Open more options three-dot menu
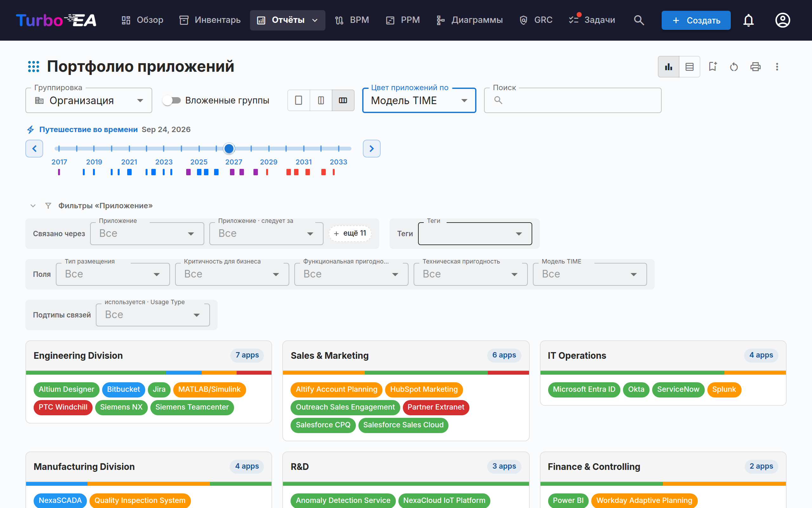This screenshot has height=508, width=812. [x=777, y=67]
